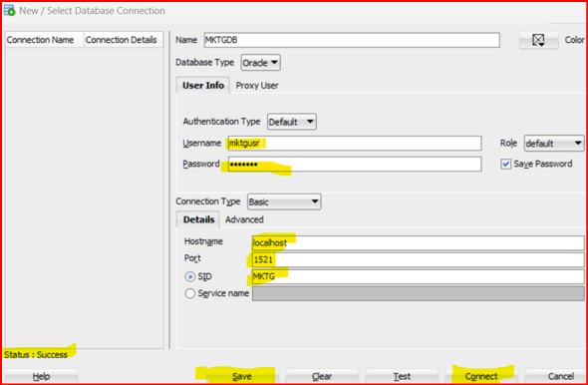Click the Test button
The image size is (588, 385).
pyautogui.click(x=402, y=376)
